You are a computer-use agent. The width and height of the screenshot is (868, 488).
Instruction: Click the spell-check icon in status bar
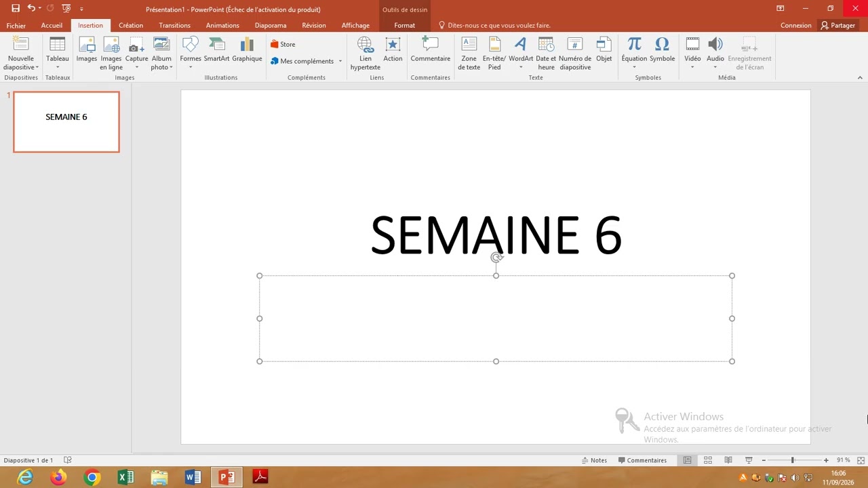[x=68, y=460]
